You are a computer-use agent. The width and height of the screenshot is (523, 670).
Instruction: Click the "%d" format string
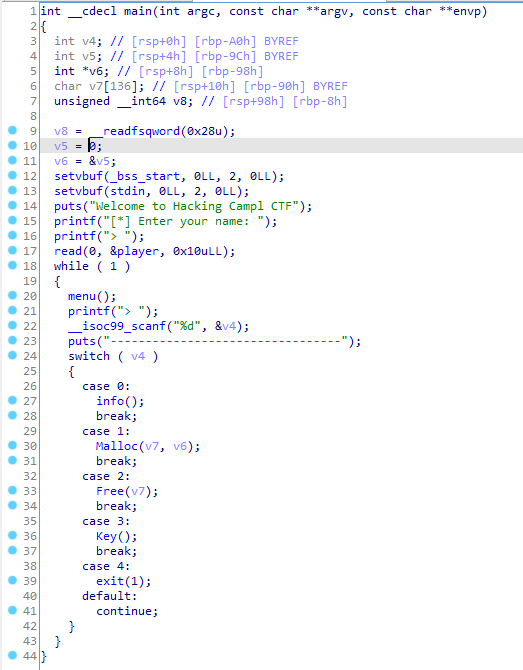click(x=187, y=326)
